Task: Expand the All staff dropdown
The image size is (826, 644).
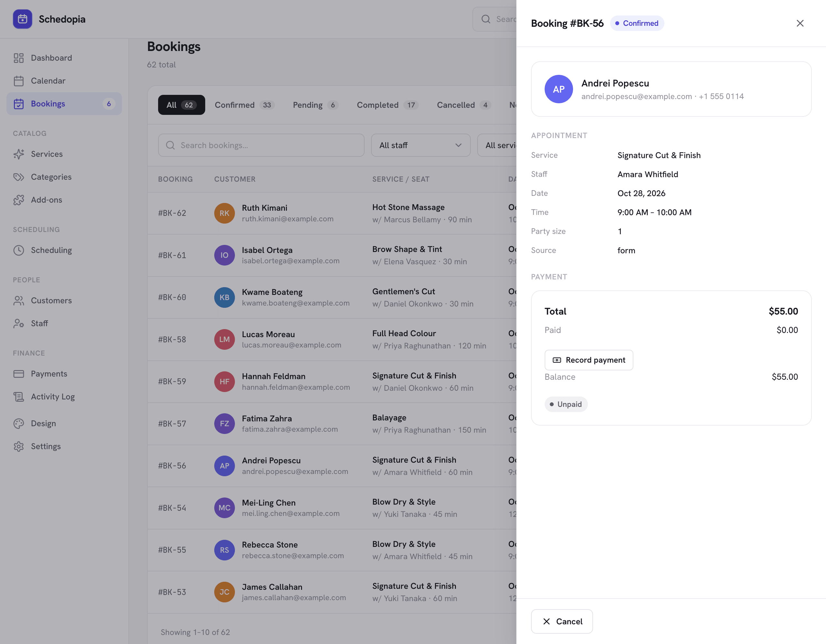Action: click(x=420, y=145)
